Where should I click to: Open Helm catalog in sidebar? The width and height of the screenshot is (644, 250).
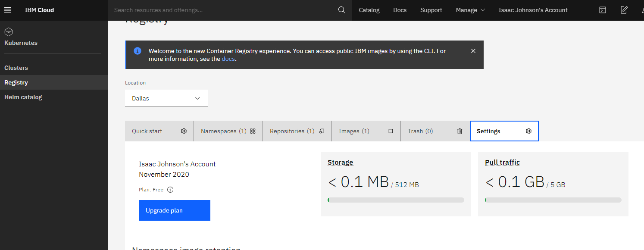(x=54, y=97)
